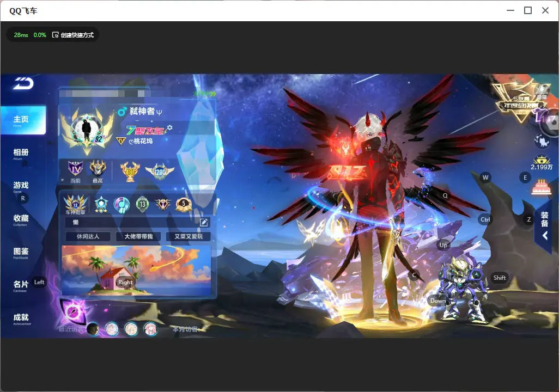559x392 pixels.
Task: Click the R key overlay button
Action: pyautogui.click(x=23, y=199)
